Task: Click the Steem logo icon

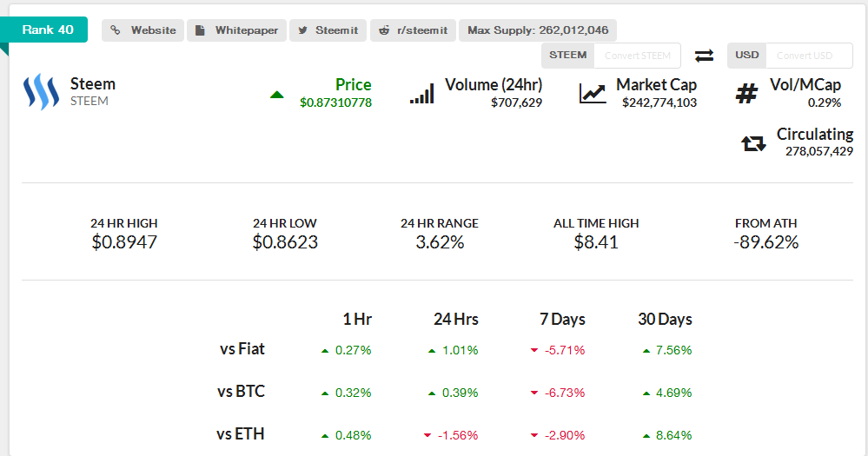Action: click(40, 92)
